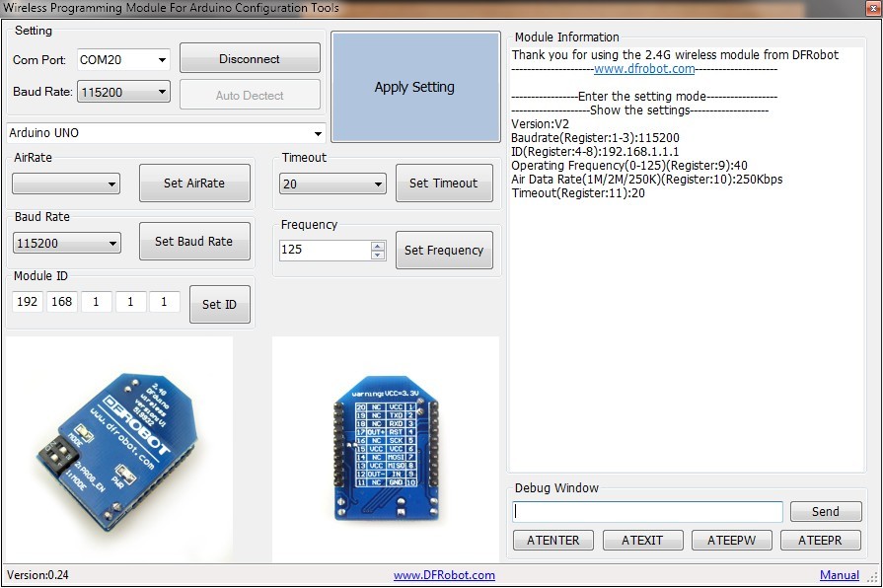Open the Manual link

tap(839, 575)
